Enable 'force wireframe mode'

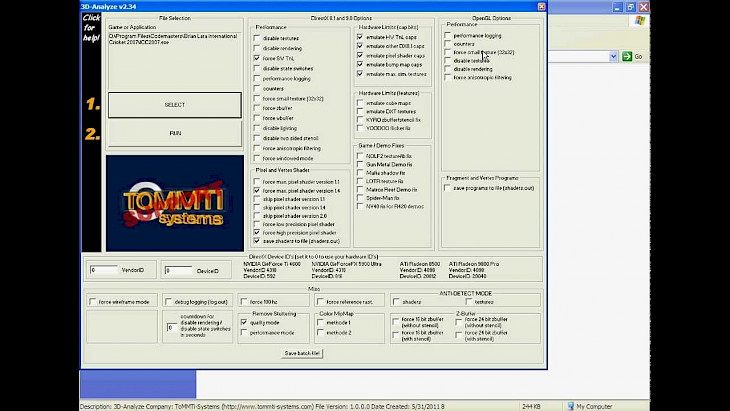pyautogui.click(x=93, y=302)
